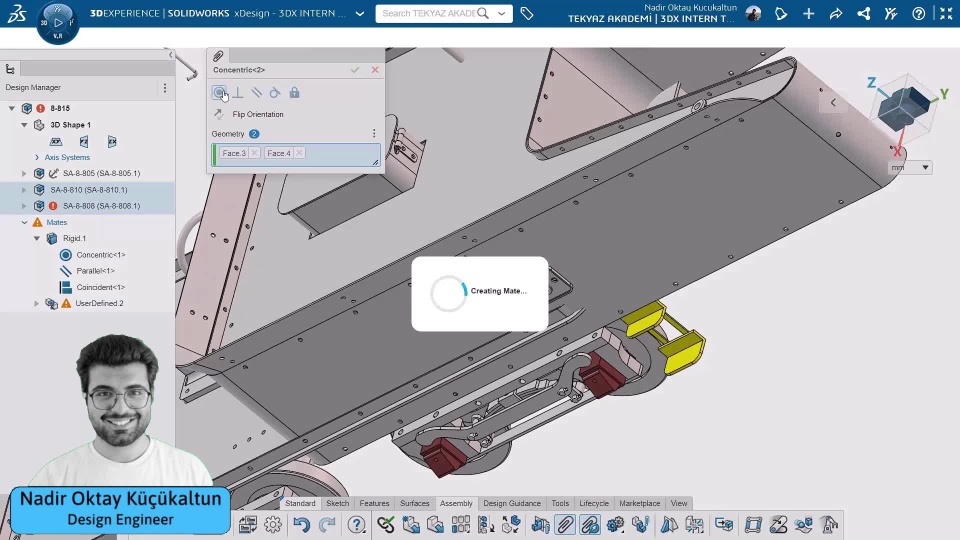This screenshot has width=960, height=540.
Task: Open the Help question mark in bottom toolbar
Action: pyautogui.click(x=357, y=524)
